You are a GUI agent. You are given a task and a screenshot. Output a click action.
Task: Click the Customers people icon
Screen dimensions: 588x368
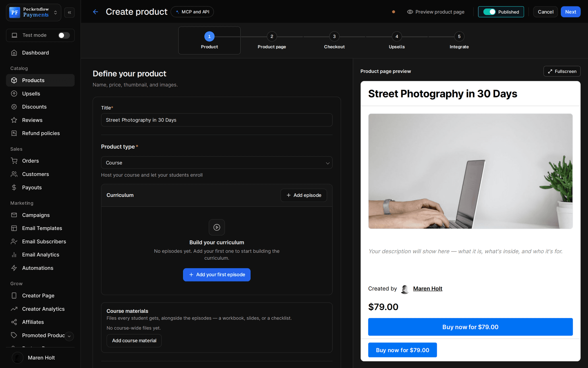[x=14, y=174]
